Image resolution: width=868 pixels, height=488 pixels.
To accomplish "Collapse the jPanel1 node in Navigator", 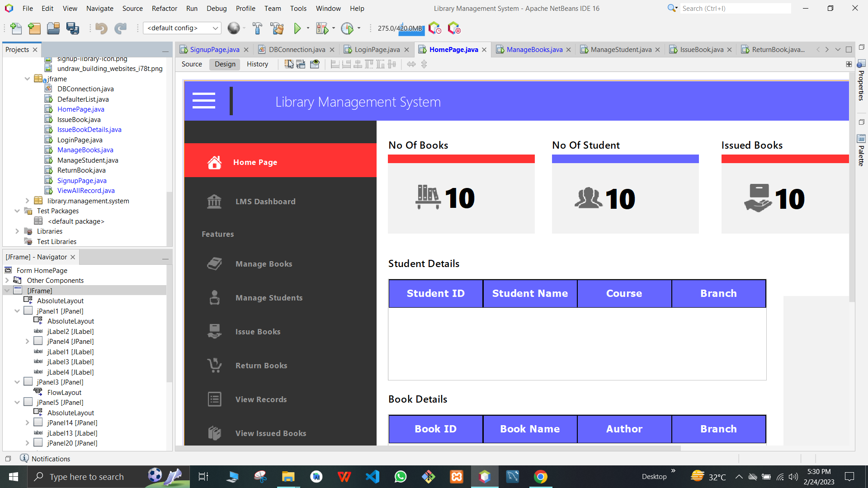I will (17, 311).
